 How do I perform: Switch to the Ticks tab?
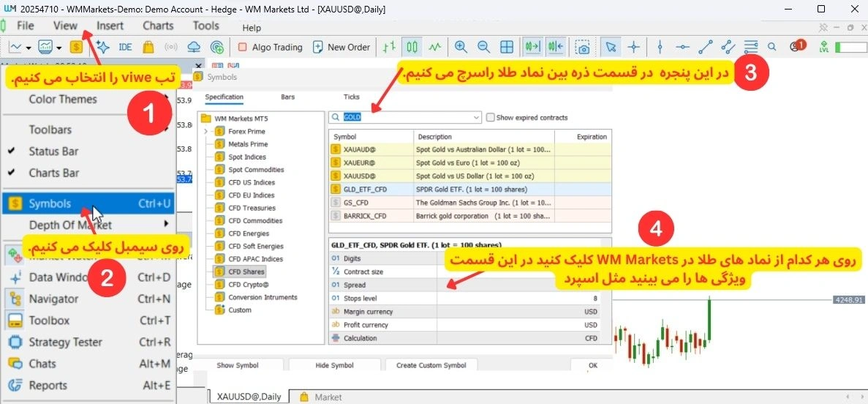352,97
